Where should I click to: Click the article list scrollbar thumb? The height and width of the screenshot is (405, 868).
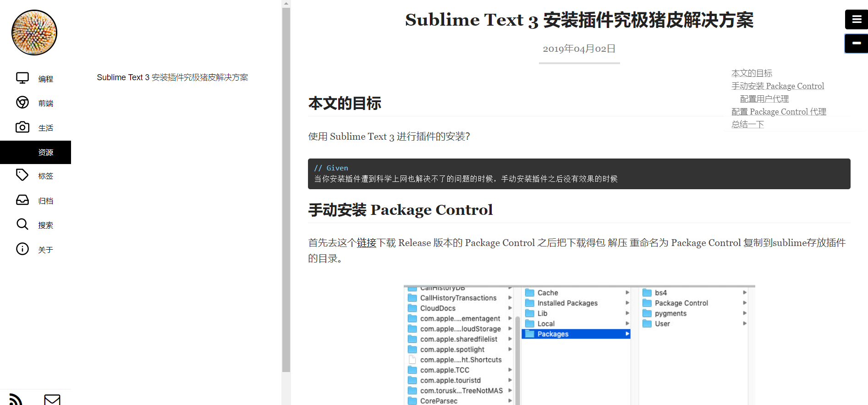click(286, 190)
